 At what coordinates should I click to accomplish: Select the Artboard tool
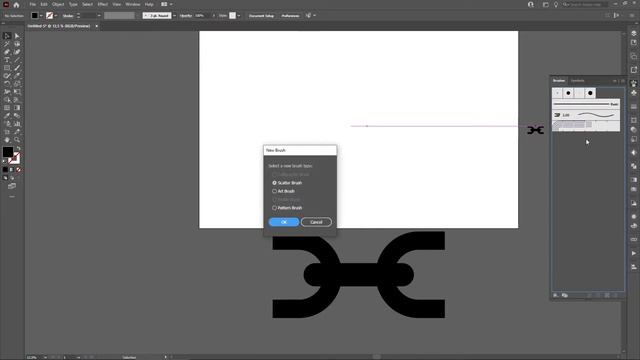(x=7, y=132)
